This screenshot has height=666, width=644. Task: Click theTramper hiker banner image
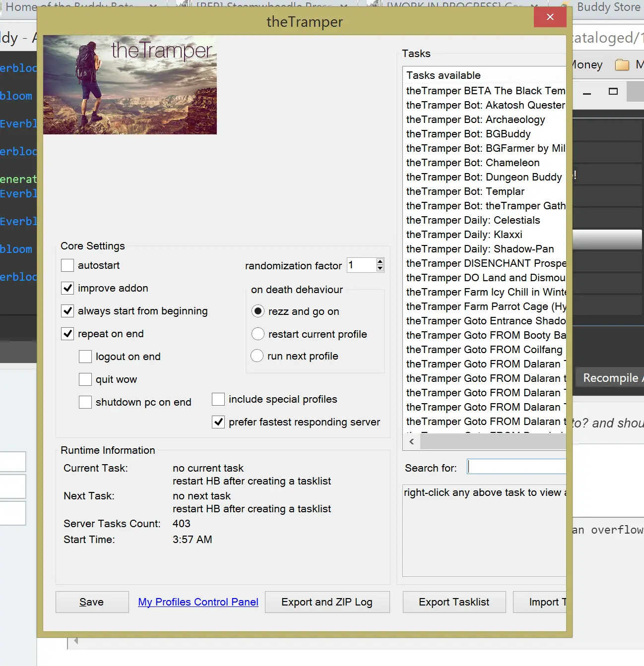pyautogui.click(x=130, y=85)
